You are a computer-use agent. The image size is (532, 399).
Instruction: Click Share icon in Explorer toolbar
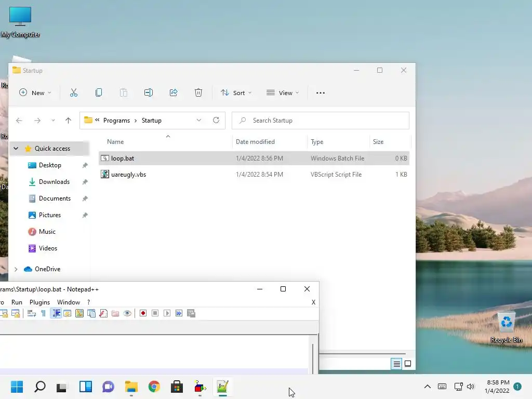coord(174,92)
